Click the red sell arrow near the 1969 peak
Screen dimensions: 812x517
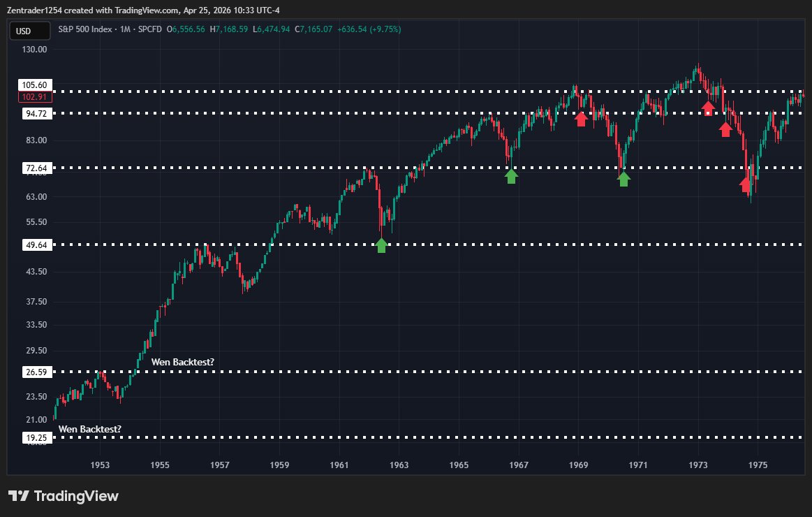tap(582, 119)
